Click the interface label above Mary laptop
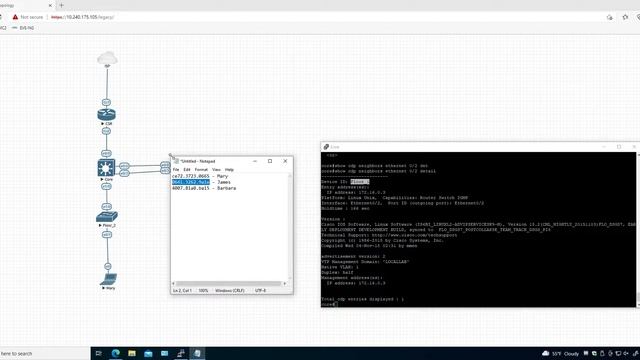This screenshot has height=360, width=640. 107,266
